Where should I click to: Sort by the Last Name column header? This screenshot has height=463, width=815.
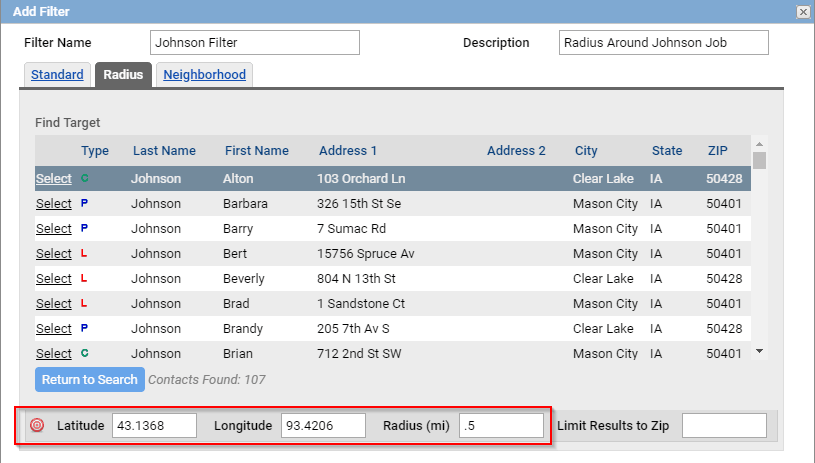click(x=164, y=151)
